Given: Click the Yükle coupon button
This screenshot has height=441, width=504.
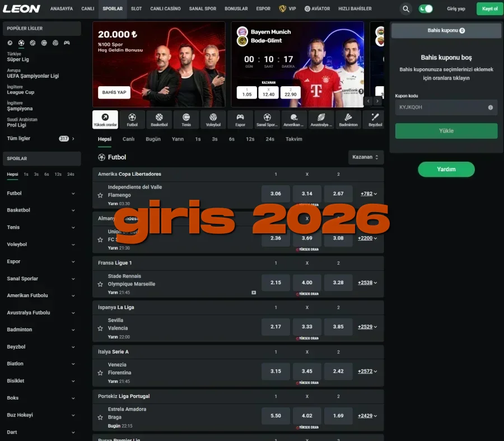Looking at the screenshot, I should [446, 131].
